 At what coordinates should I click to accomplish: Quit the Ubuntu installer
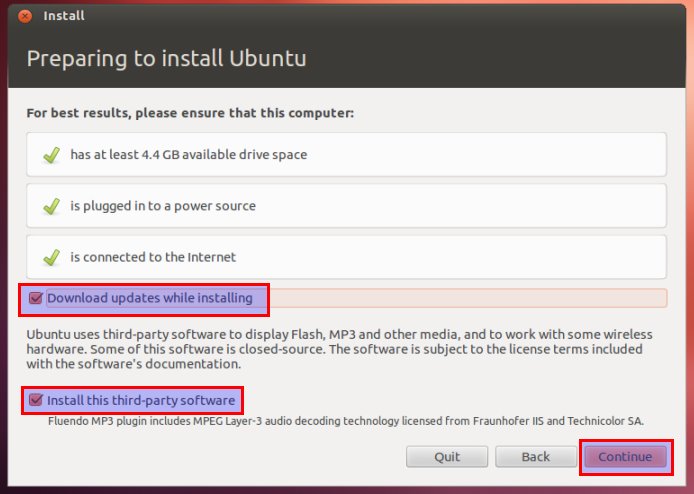[x=447, y=456]
